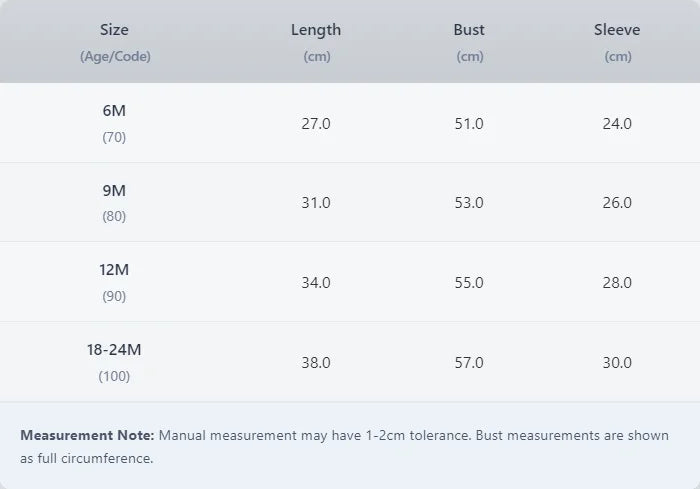Click the 31.0 length value for 9M
This screenshot has width=700, height=489.
(316, 203)
